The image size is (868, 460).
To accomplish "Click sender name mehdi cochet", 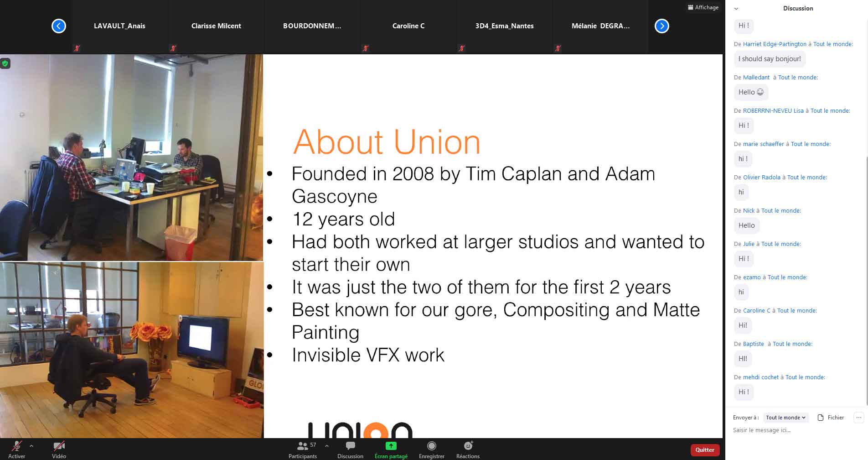I will coord(760,377).
